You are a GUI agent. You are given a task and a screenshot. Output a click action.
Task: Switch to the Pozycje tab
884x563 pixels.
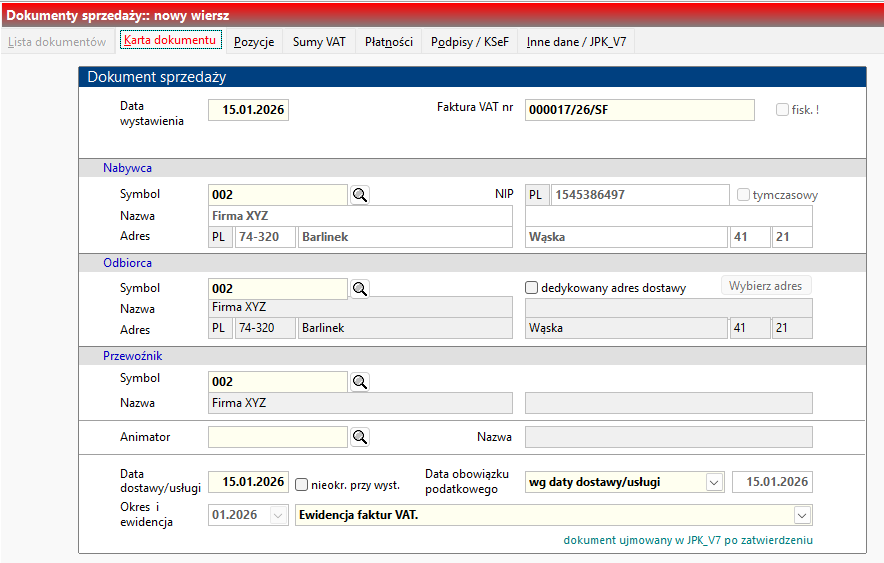[x=254, y=42]
